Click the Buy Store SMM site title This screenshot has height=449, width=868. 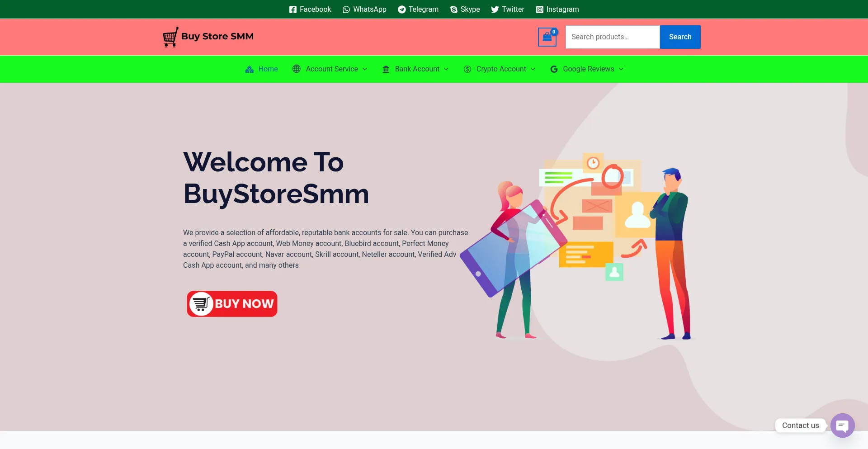coord(217,36)
